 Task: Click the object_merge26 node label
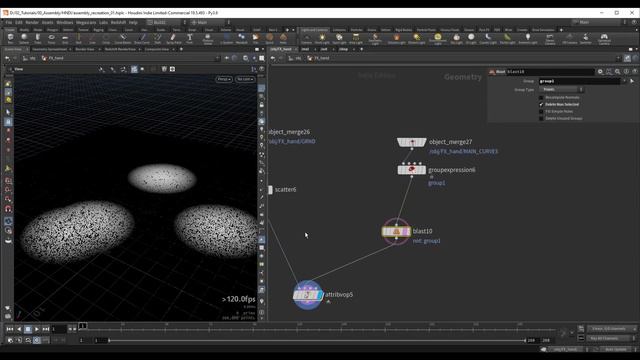pyautogui.click(x=289, y=132)
